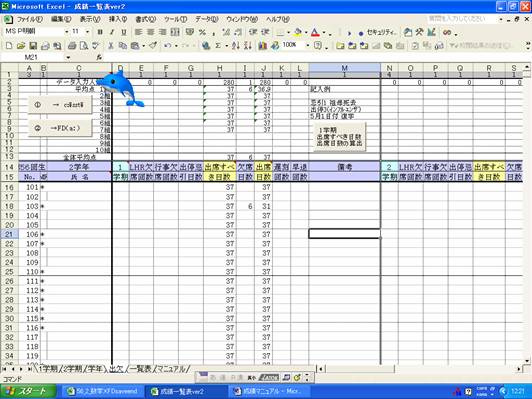Image resolution: width=532 pixels, height=399 pixels.
Task: Click the Windows スタート button
Action: click(x=28, y=391)
